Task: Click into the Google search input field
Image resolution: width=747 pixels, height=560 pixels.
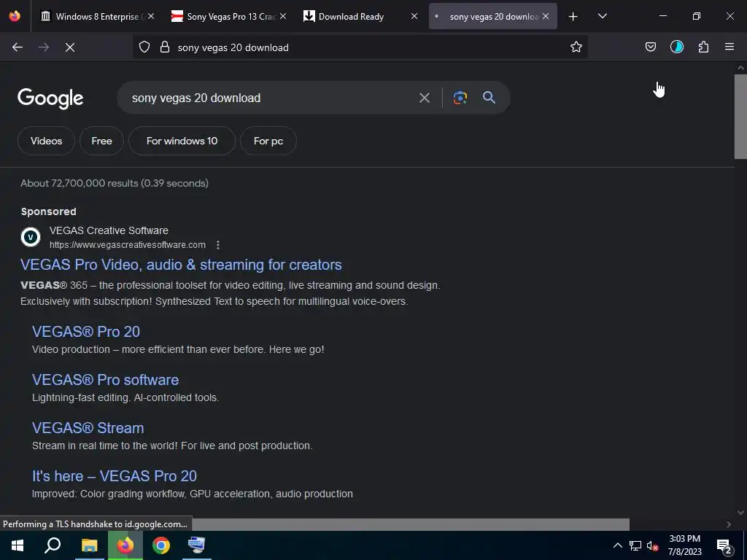Action: [269, 98]
